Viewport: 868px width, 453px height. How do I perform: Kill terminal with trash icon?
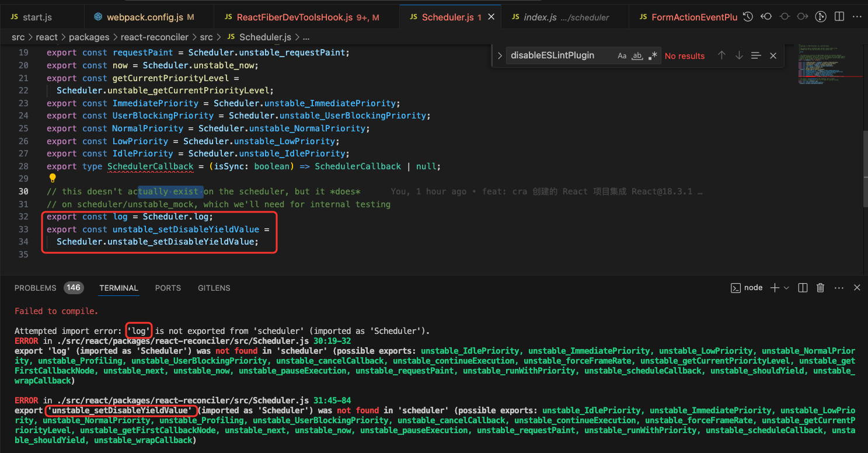click(x=820, y=288)
